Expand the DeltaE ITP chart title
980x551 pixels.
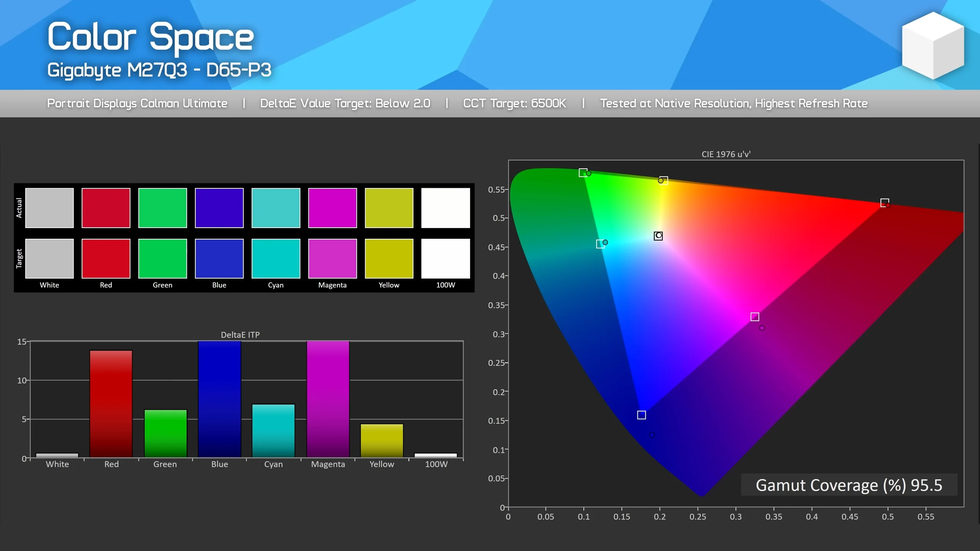(x=240, y=334)
